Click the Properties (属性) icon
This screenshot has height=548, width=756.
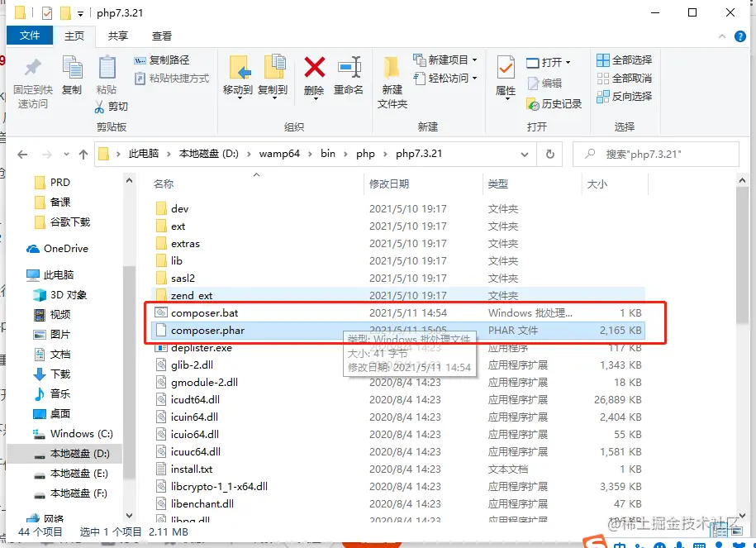(x=506, y=68)
